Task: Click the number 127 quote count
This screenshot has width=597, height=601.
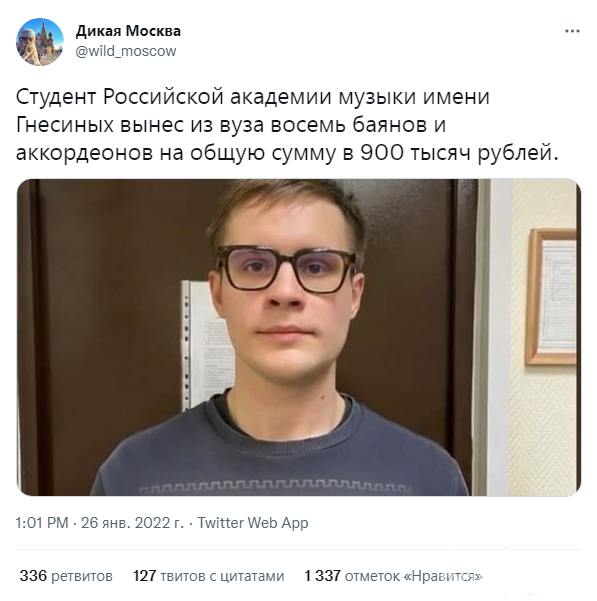Action: coord(144,576)
